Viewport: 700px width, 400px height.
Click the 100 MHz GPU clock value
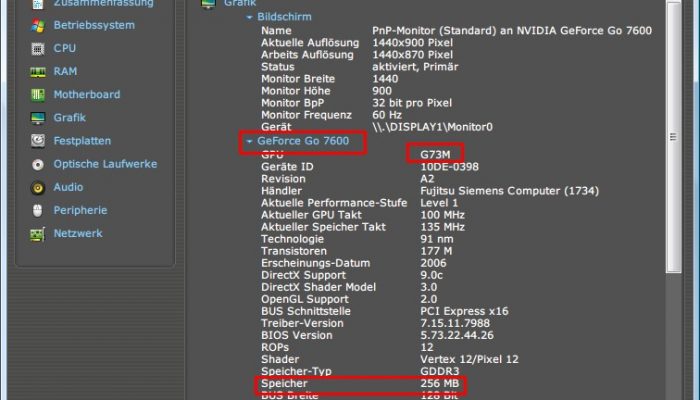point(442,215)
